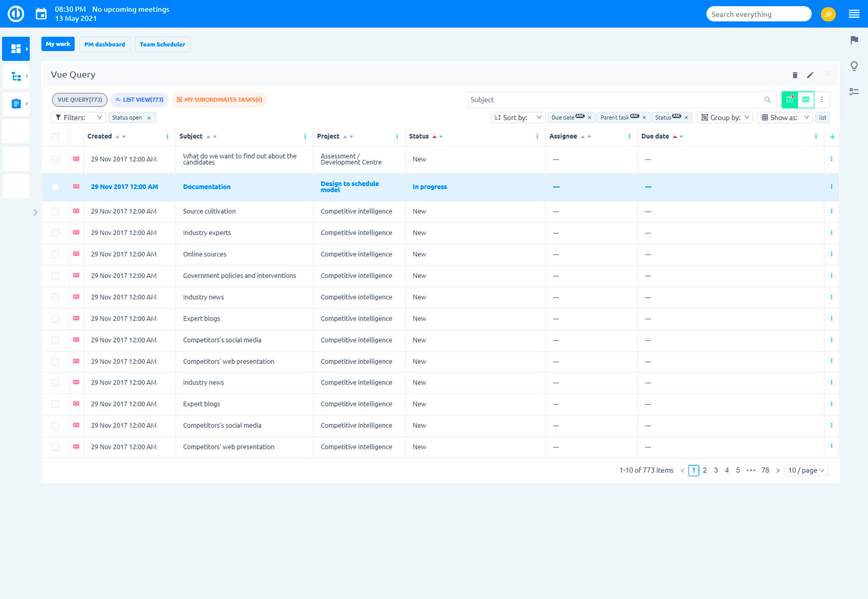The height and width of the screenshot is (599, 868).
Task: Select checkbox for Source cultivation row
Action: click(x=55, y=211)
